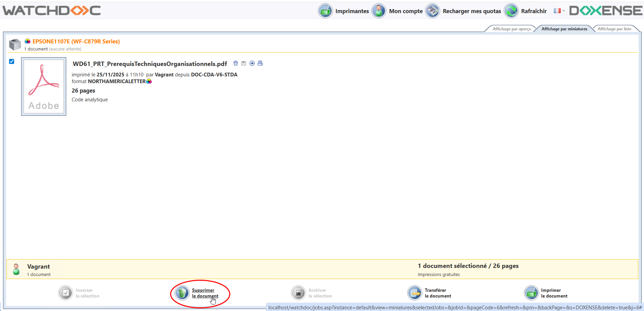
Task: Click the Recharger mes quotas icon
Action: click(x=432, y=11)
